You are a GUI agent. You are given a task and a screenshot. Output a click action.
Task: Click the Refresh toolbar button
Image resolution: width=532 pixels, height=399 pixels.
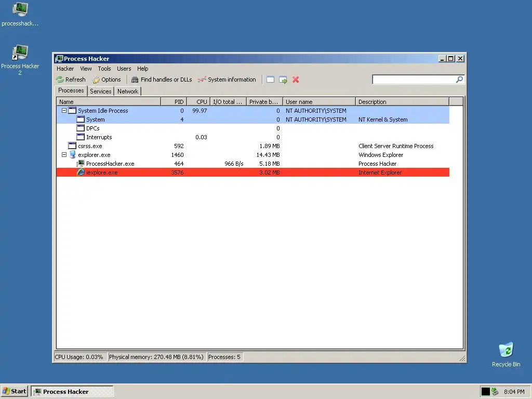tap(71, 79)
